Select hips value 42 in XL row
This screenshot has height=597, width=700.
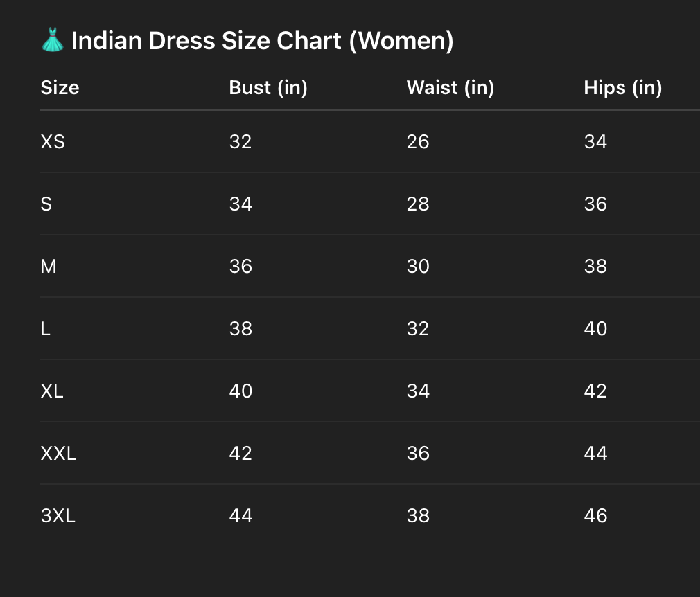pos(595,391)
